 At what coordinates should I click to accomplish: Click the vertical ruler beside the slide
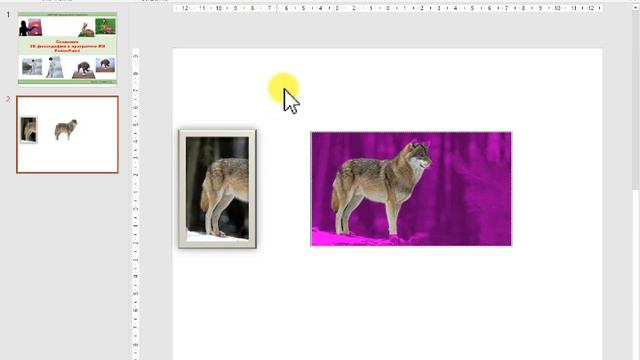136,204
